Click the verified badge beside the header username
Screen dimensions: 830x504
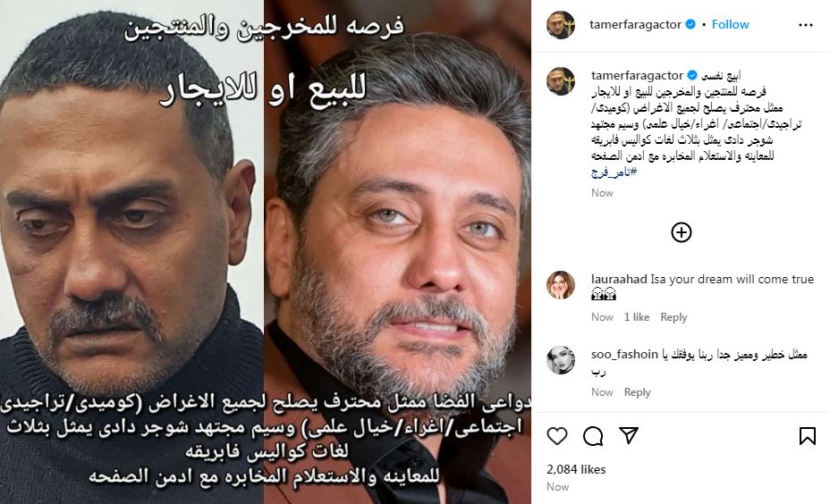point(690,24)
